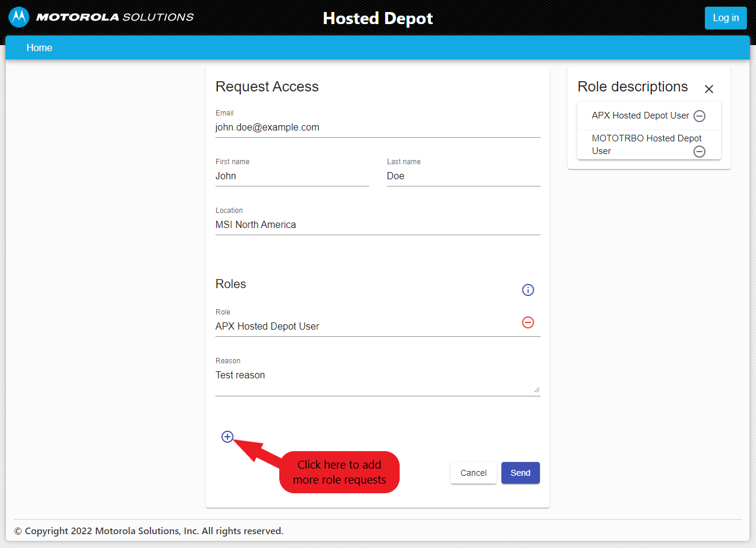This screenshot has height=548, width=756.
Task: Remove the APX Hosted Depot User role row
Action: pyautogui.click(x=528, y=322)
